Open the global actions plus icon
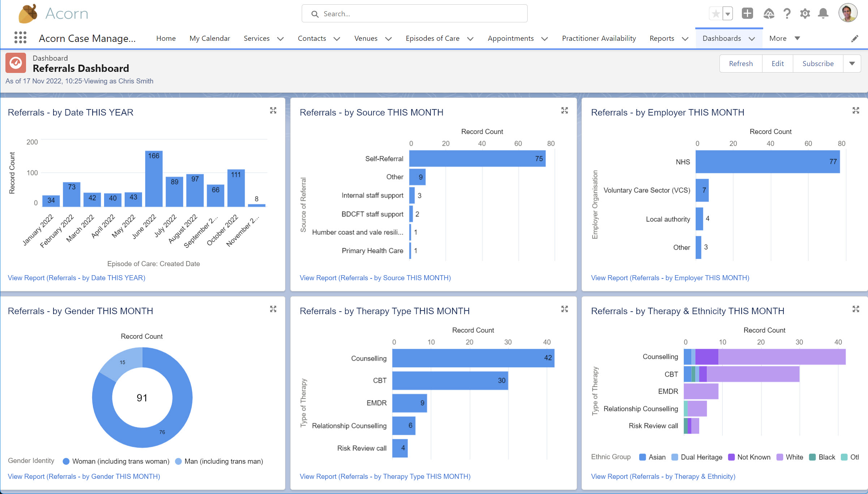The height and width of the screenshot is (494, 868). click(x=747, y=14)
